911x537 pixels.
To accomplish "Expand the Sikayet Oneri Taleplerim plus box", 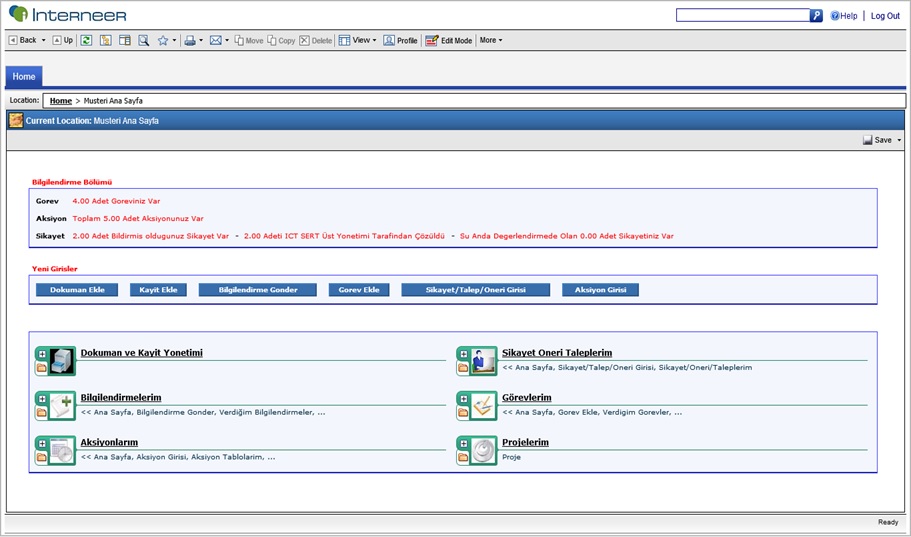I will (x=463, y=354).
